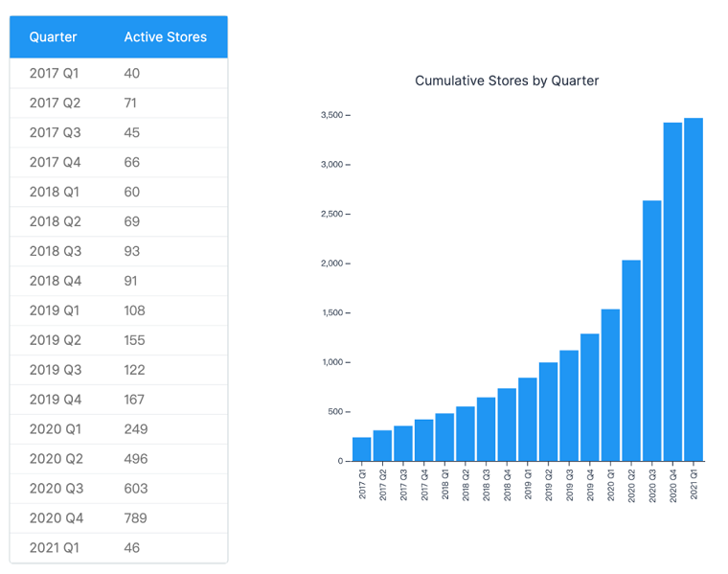Select the 2020 Q2 table row
The image size is (728, 574).
pyautogui.click(x=119, y=459)
